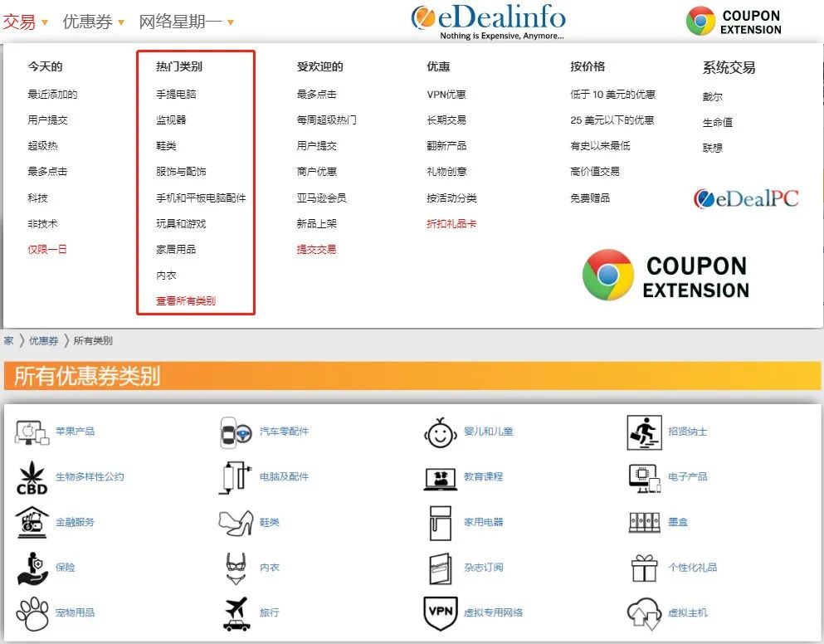Click 优惠券 in the breadcrumb trail
The image size is (824, 644).
click(x=43, y=339)
